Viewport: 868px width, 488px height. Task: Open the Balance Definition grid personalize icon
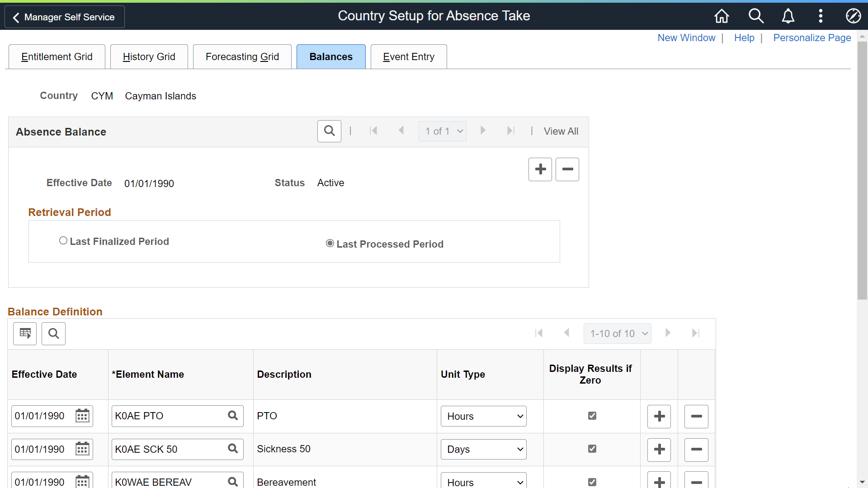pyautogui.click(x=25, y=333)
